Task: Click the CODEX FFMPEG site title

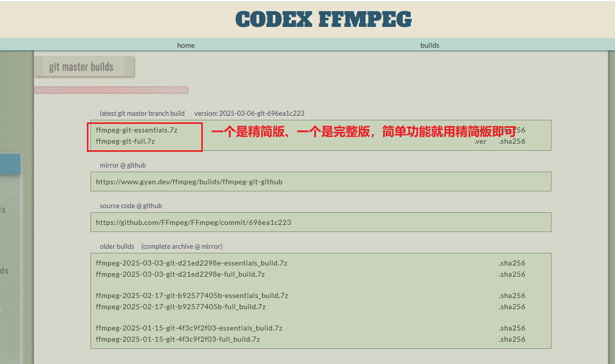Action: (324, 19)
